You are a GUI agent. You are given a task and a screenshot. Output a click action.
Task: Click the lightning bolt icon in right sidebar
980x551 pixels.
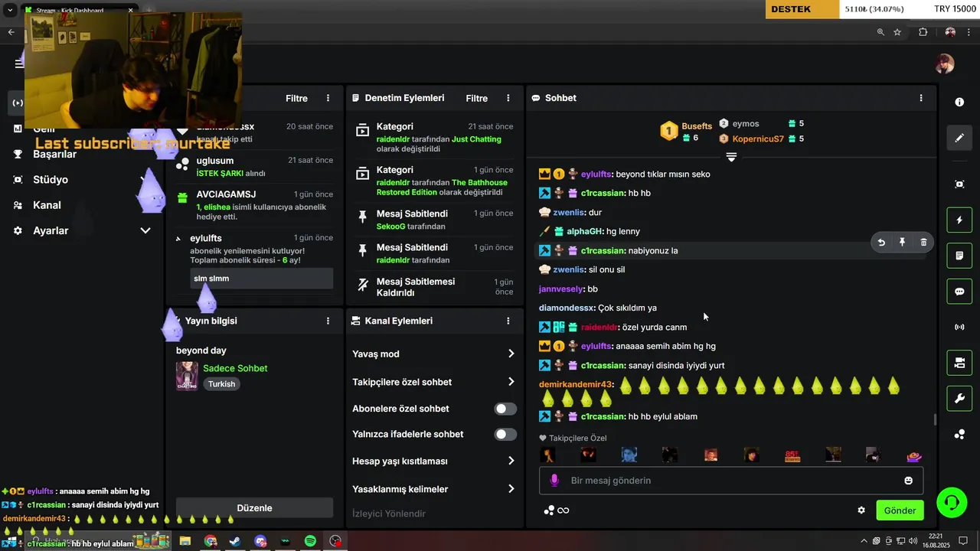pyautogui.click(x=959, y=220)
